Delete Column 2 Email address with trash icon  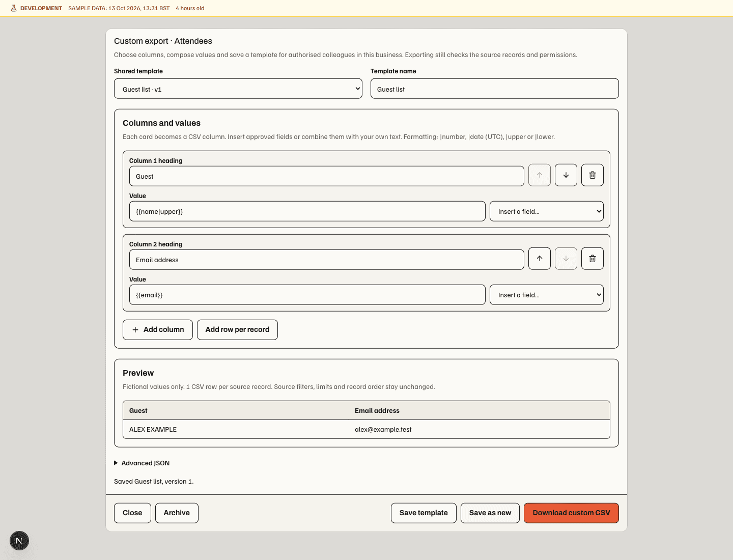pyautogui.click(x=593, y=259)
